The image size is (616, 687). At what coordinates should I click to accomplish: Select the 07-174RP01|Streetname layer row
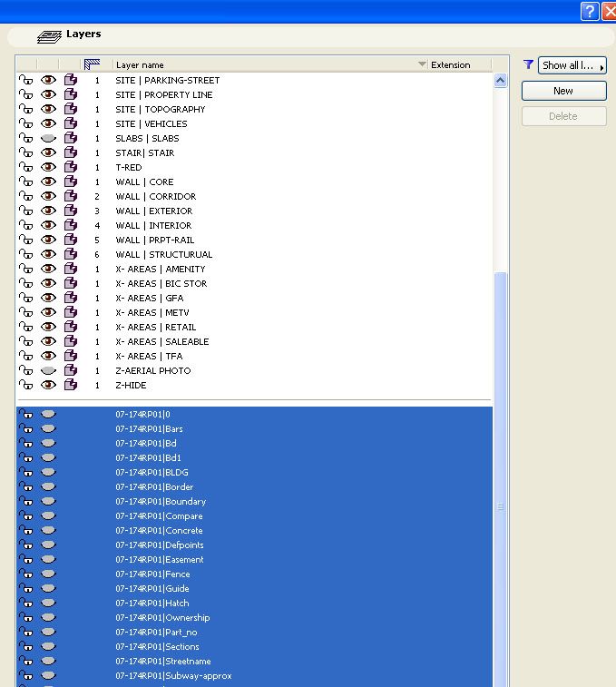tap(254, 661)
